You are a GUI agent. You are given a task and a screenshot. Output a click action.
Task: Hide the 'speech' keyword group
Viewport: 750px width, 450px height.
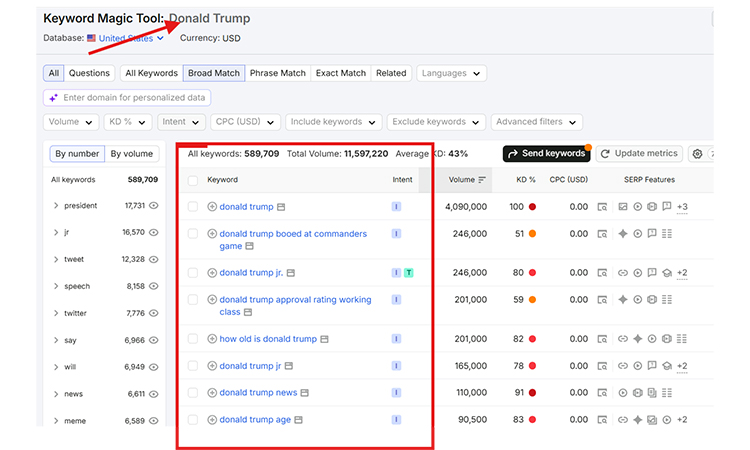coord(154,286)
